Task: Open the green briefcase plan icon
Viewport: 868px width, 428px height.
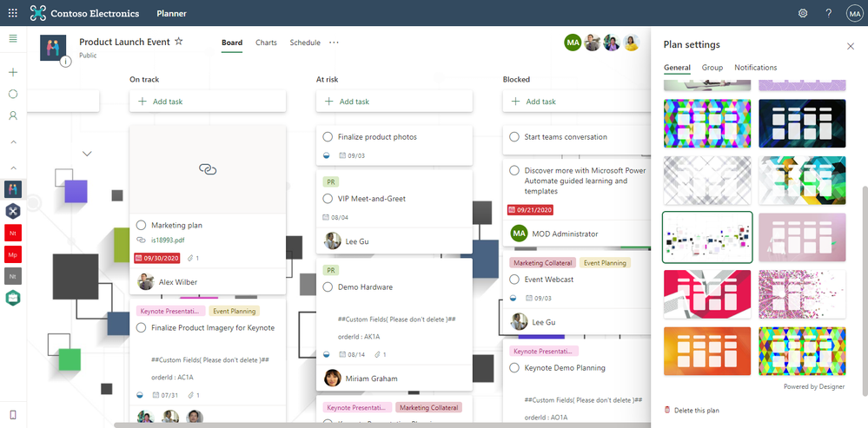Action: [13, 298]
